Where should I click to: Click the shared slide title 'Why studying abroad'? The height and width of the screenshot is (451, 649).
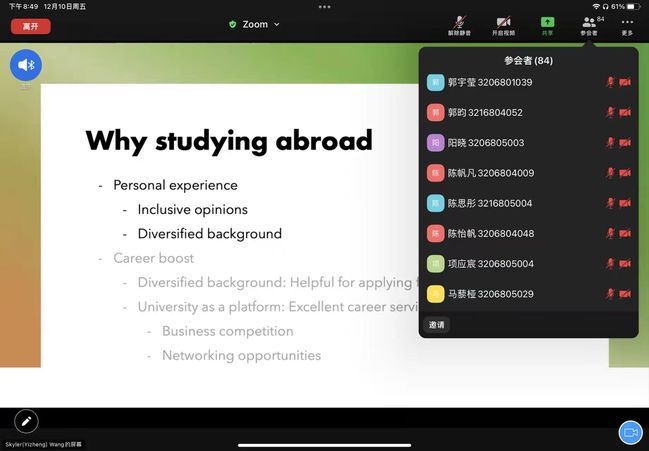pos(229,140)
